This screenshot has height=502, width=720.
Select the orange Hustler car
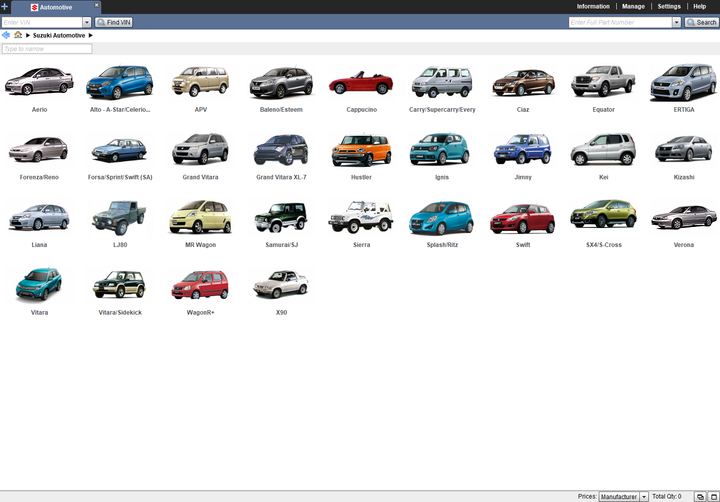coord(361,150)
